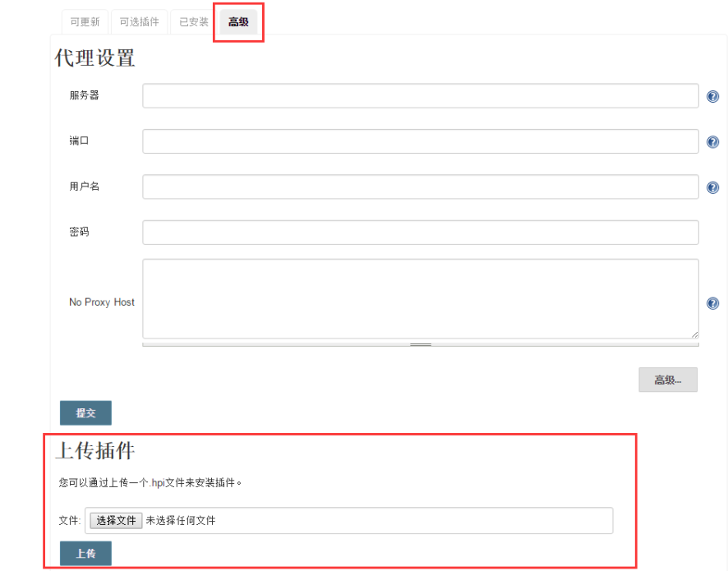Open help for No Proxy Host field

[x=712, y=303]
